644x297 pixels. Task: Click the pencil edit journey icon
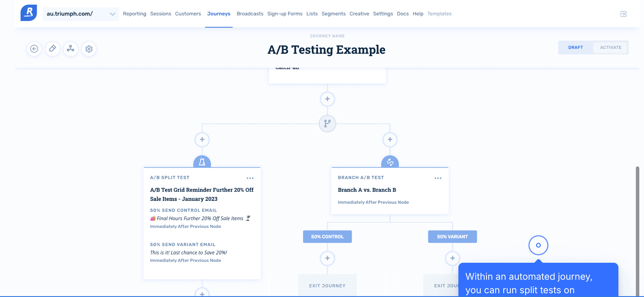click(x=52, y=49)
